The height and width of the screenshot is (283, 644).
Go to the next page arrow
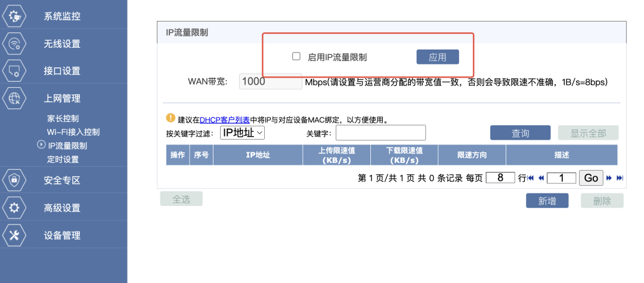[609, 178]
